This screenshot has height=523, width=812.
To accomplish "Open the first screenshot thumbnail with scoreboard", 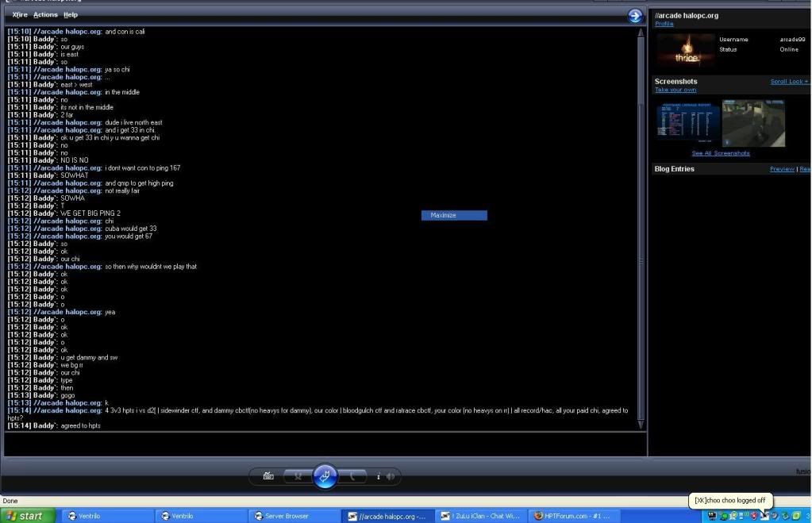I will [687, 122].
